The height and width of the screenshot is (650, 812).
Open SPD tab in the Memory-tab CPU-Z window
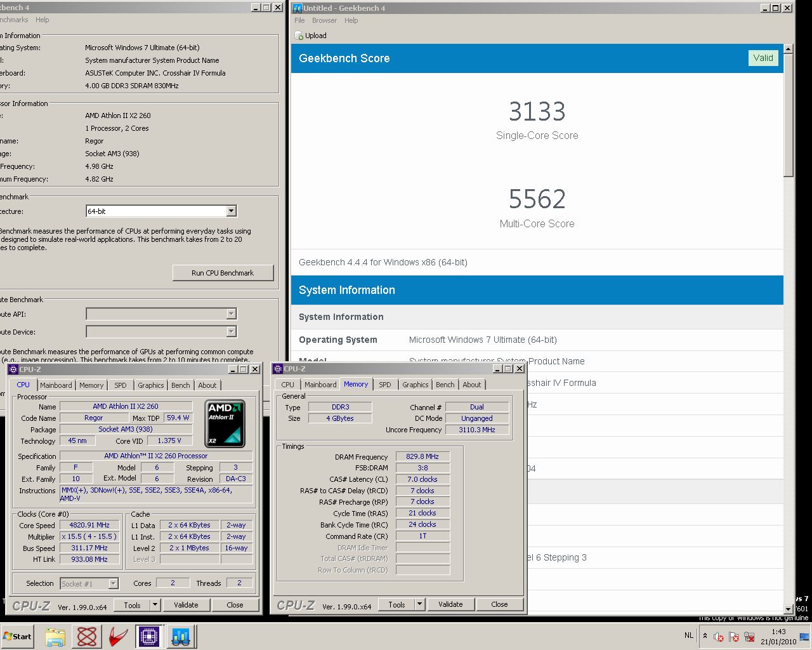[385, 385]
